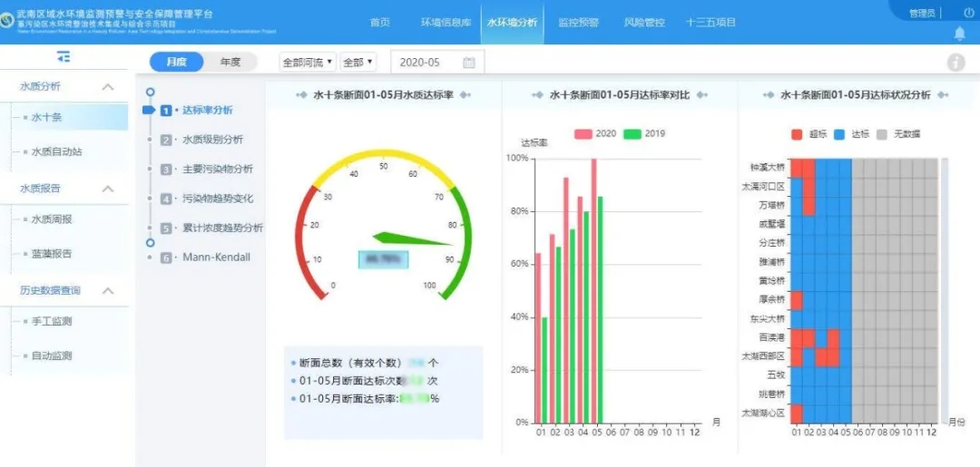The image size is (980, 467).
Task: Switch to 月度 monthly view
Action: pyautogui.click(x=176, y=62)
